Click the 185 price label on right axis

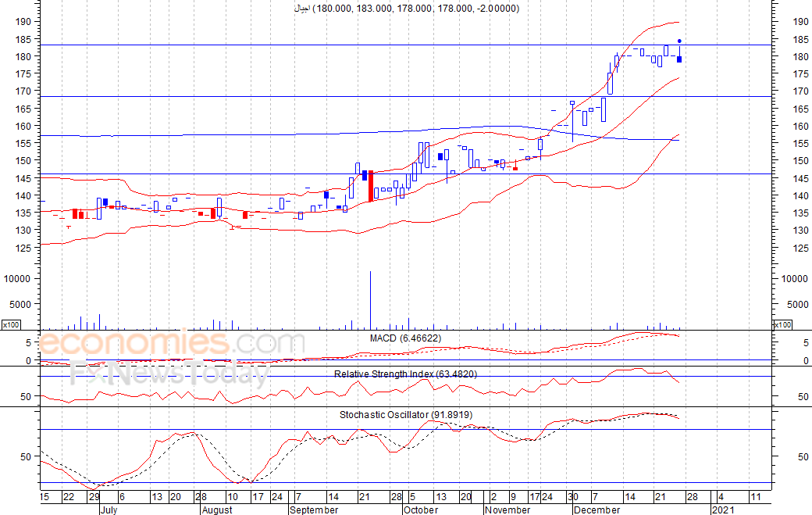tap(800, 39)
